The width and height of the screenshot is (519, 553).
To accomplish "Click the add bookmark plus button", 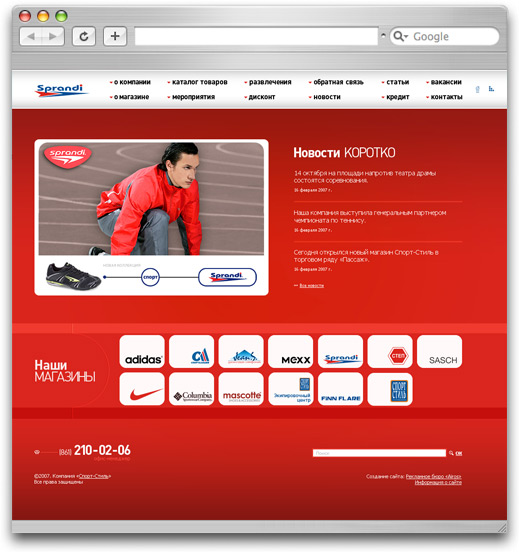I will pos(115,36).
